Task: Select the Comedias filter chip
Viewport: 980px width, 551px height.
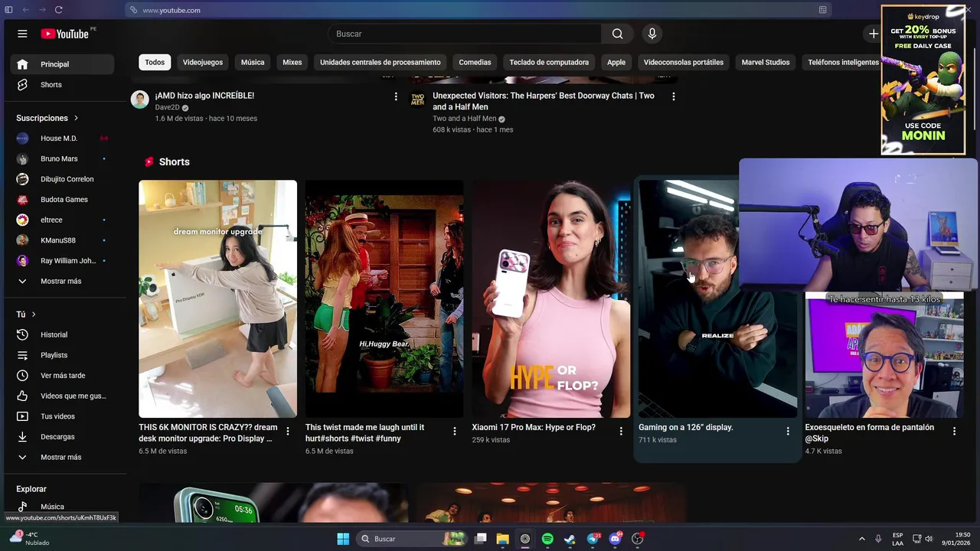Action: (475, 62)
